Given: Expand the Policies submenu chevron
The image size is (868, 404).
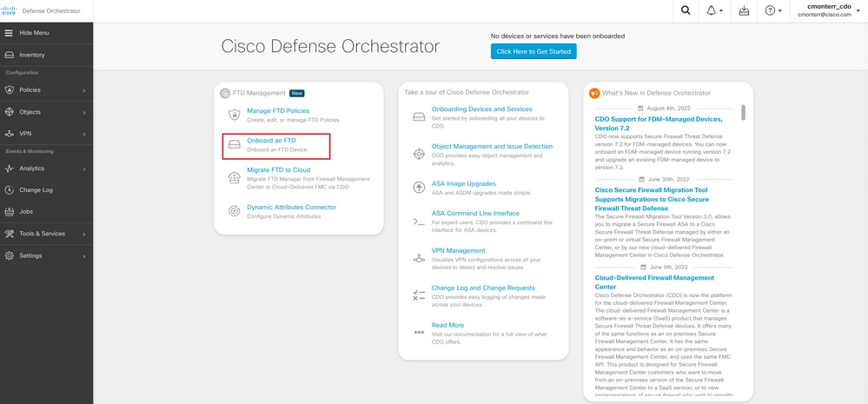Looking at the screenshot, I should (84, 90).
